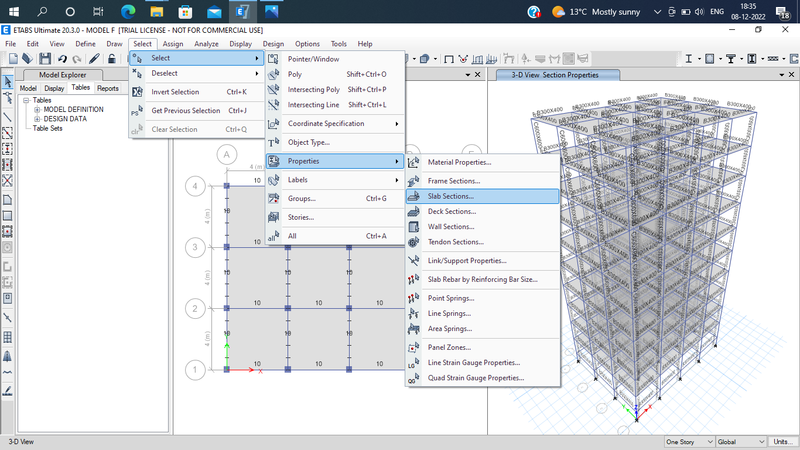800x450 pixels.
Task: Click grid bubble A in plan view
Action: [x=227, y=155]
